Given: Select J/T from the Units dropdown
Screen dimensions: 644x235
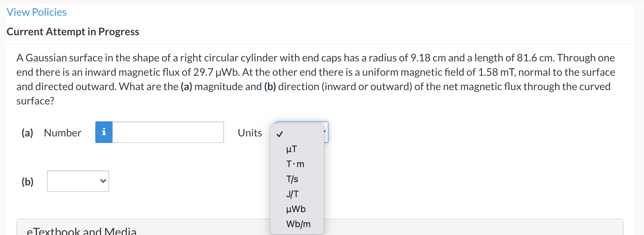Looking at the screenshot, I should click(x=291, y=194).
